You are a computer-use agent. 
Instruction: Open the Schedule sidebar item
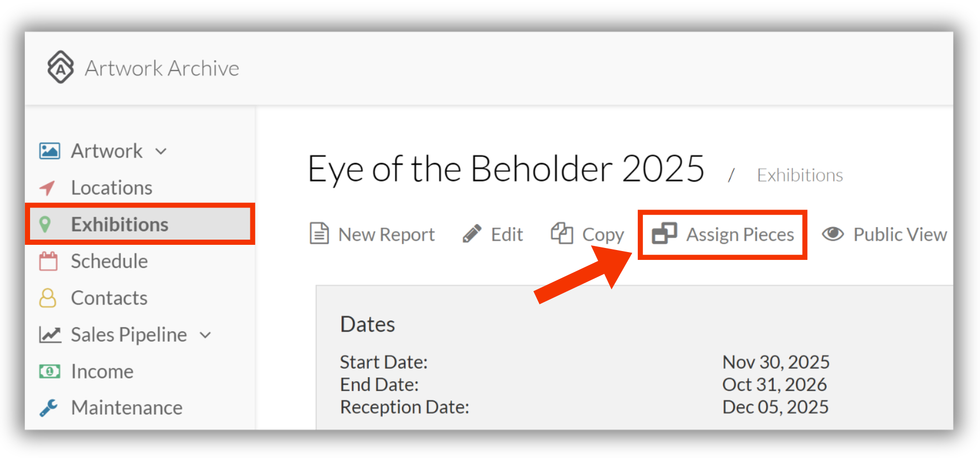click(109, 261)
